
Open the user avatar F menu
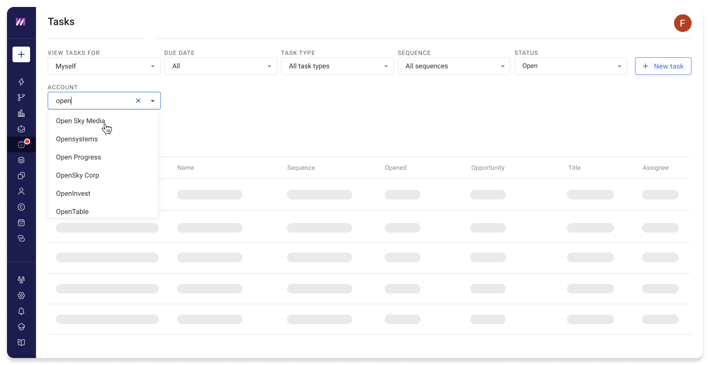682,23
